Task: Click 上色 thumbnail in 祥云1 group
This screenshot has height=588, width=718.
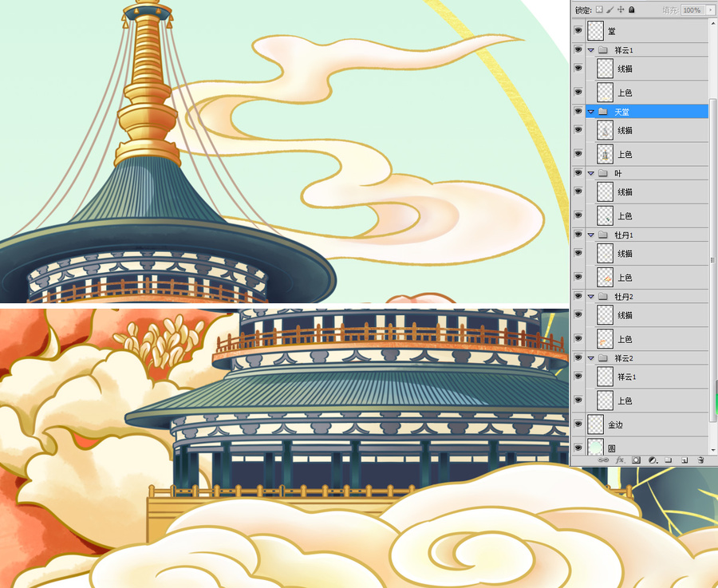Action: click(x=605, y=92)
